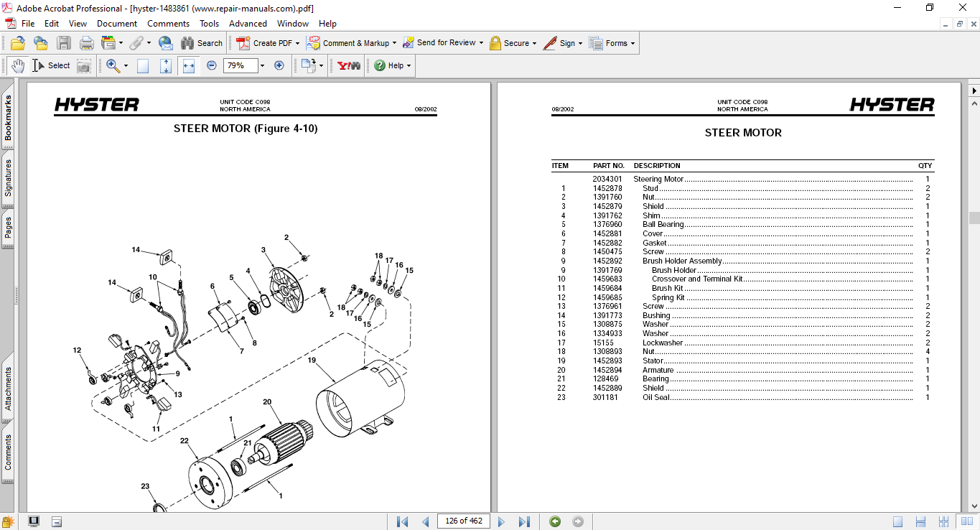
Task: Open the Bookmarks side tab
Action: [8, 118]
